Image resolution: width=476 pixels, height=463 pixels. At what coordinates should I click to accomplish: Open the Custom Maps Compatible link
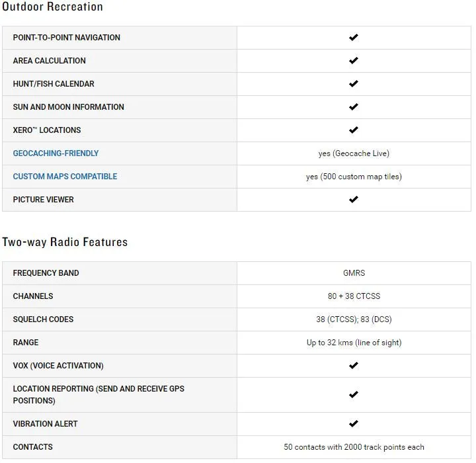[x=65, y=176]
